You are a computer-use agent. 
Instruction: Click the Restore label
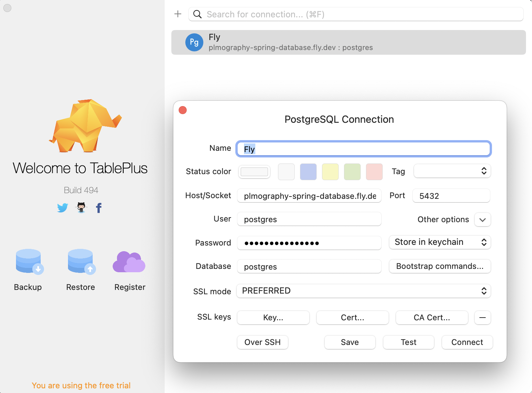(81, 287)
